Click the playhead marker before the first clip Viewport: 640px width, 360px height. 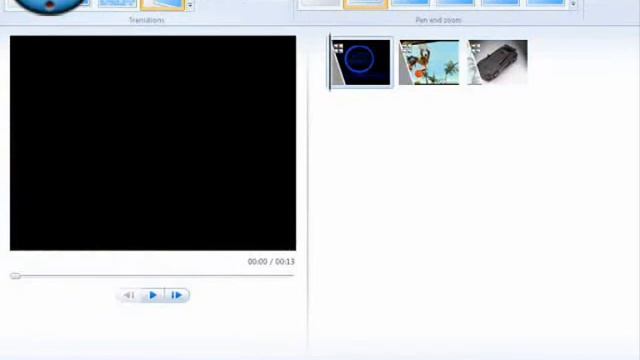point(330,62)
